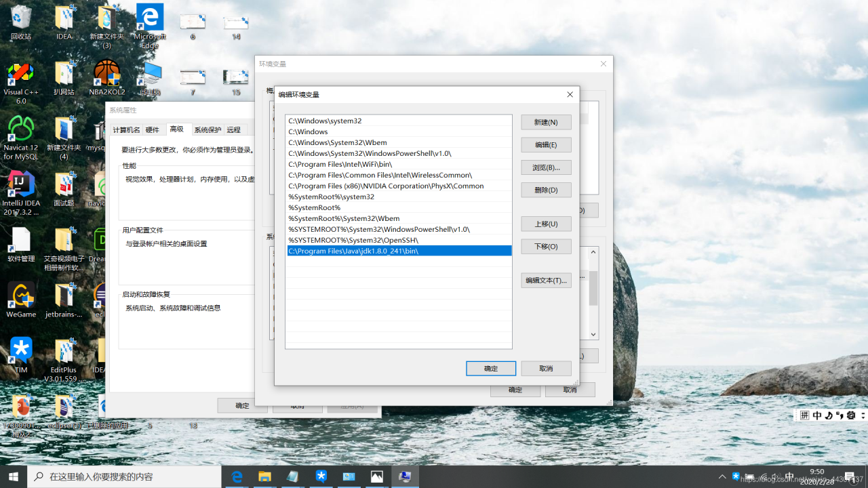Viewport: 868px width, 488px height.
Task: Open the 软件管理 desktop shortcut
Action: pyautogui.click(x=21, y=245)
